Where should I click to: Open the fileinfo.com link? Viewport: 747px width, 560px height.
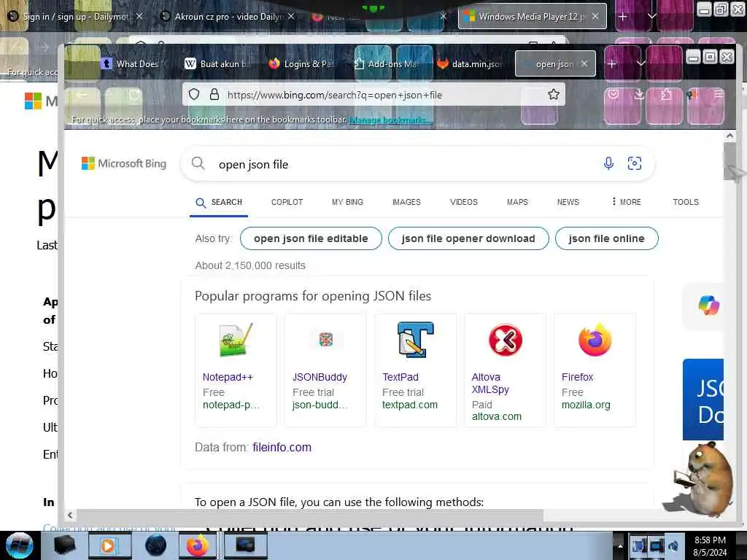pos(282,447)
